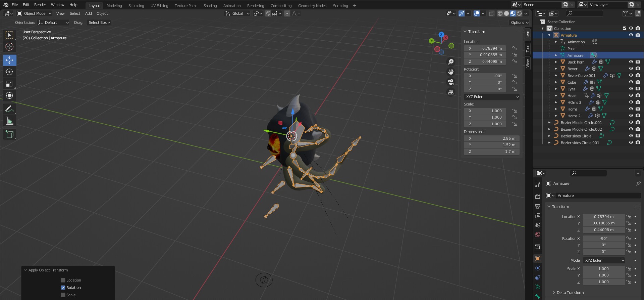Toggle camera view icon
This screenshot has height=300, width=644.
[451, 82]
